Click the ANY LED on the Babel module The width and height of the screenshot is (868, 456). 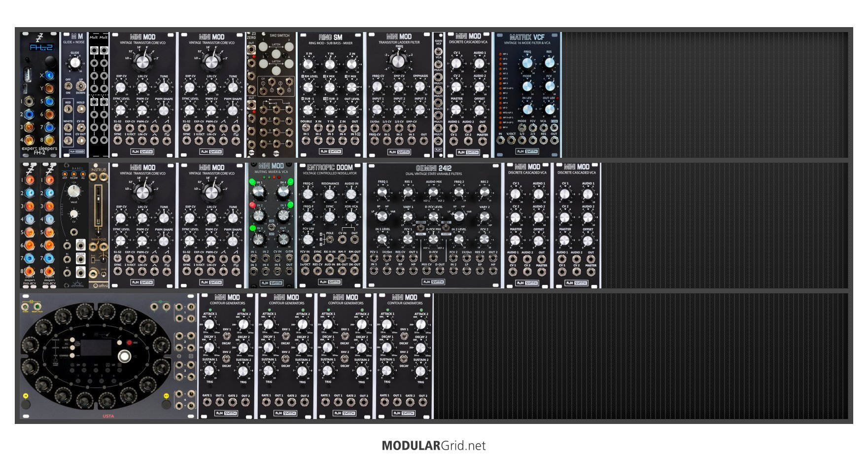click(x=65, y=174)
